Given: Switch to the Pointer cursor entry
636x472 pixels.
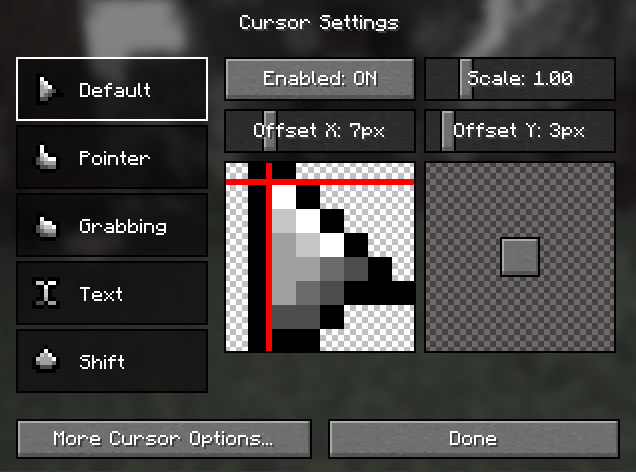Looking at the screenshot, I should pos(112,157).
